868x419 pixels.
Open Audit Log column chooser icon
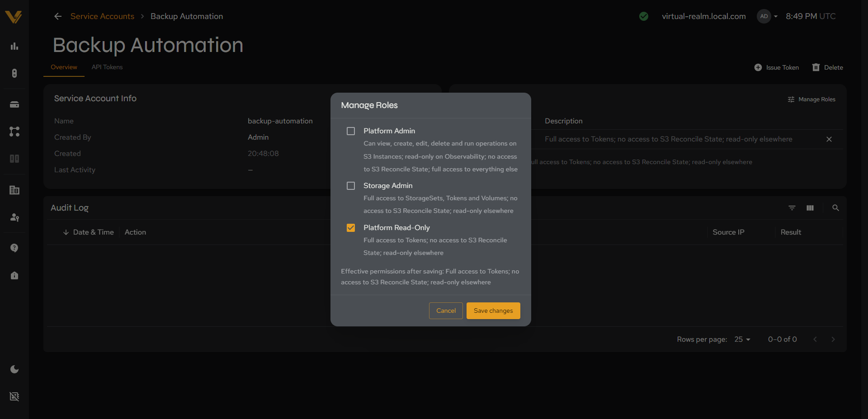click(x=810, y=208)
